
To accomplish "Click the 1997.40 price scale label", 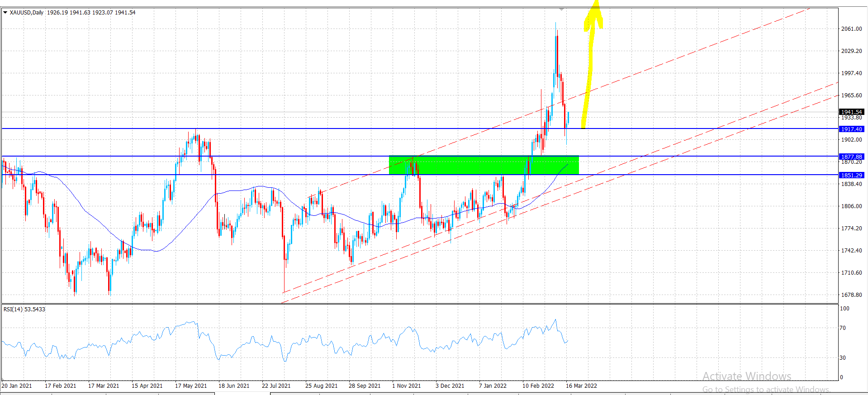I will click(x=851, y=73).
